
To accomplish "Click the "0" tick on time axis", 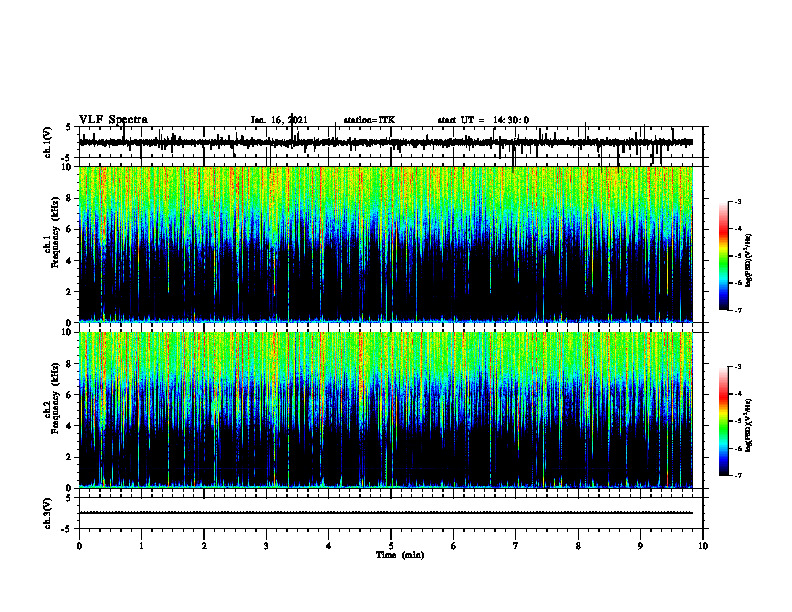I will 79,546.
